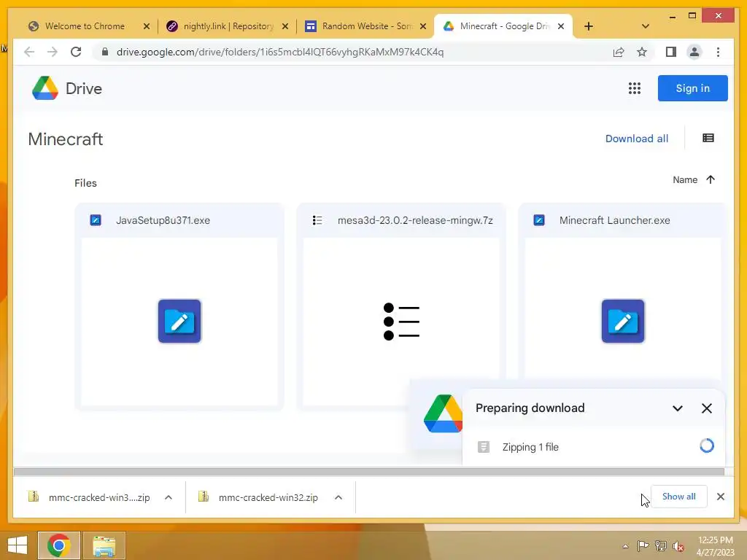Open the mmc-cracked-win32.zip download
747x560 pixels.
(x=268, y=497)
